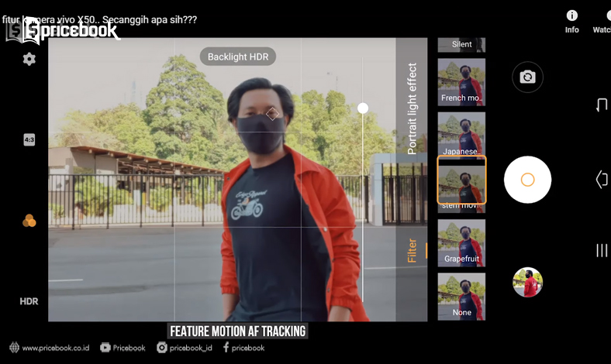
Task: Tap the Backlight HDR label
Action: coord(238,57)
